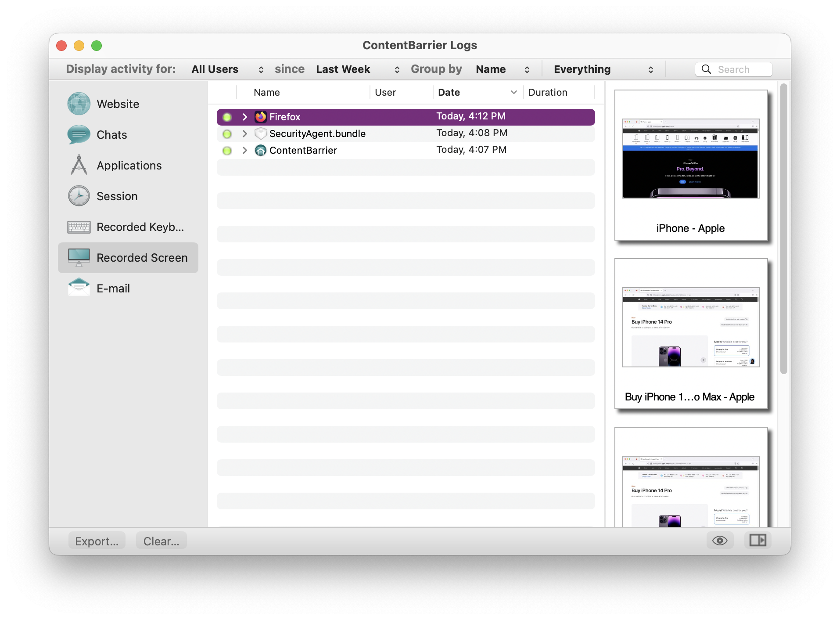Click the Recorded Screen monitor icon
Screen dimensions: 840x620
[x=79, y=258]
